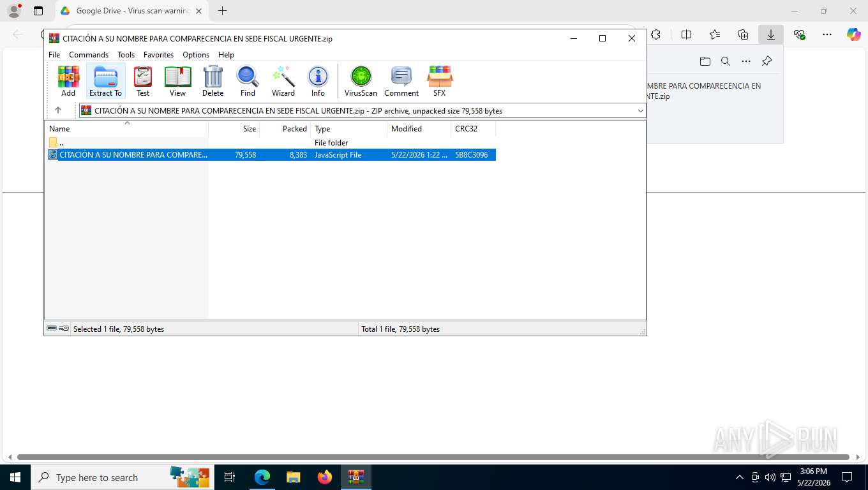Open downloads folder icon in Downloads panel

point(705,61)
